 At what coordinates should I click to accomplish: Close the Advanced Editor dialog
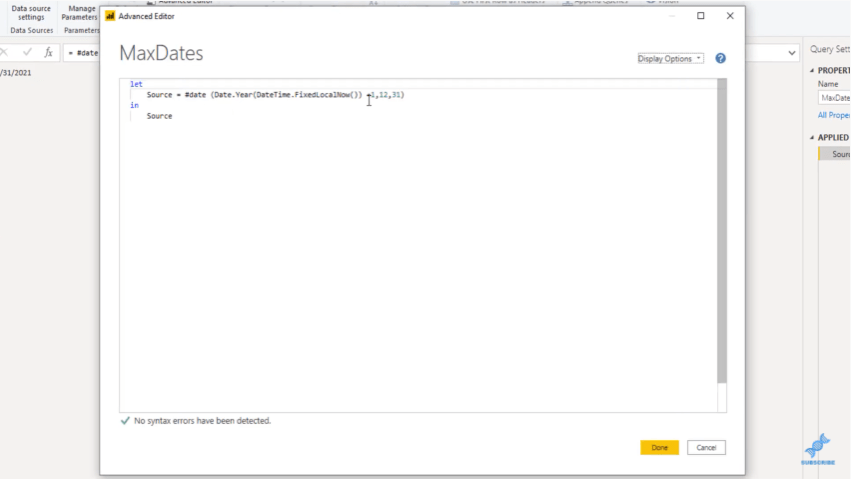730,16
